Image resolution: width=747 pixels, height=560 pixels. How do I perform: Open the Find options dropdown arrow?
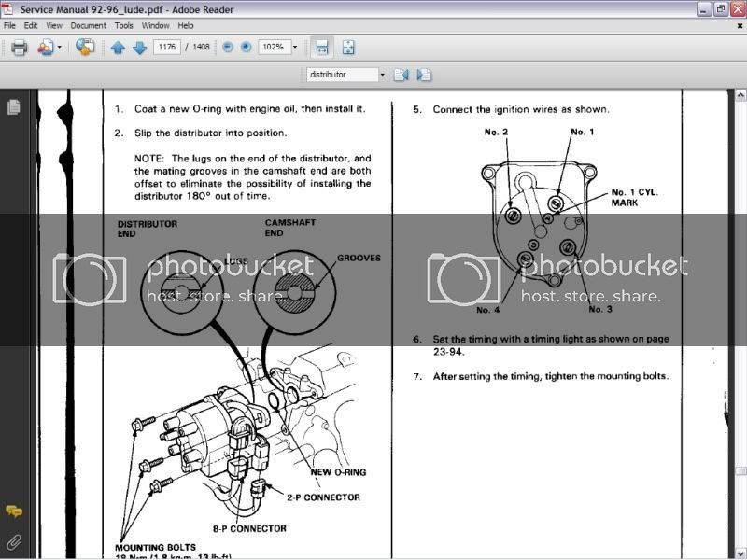pyautogui.click(x=382, y=75)
